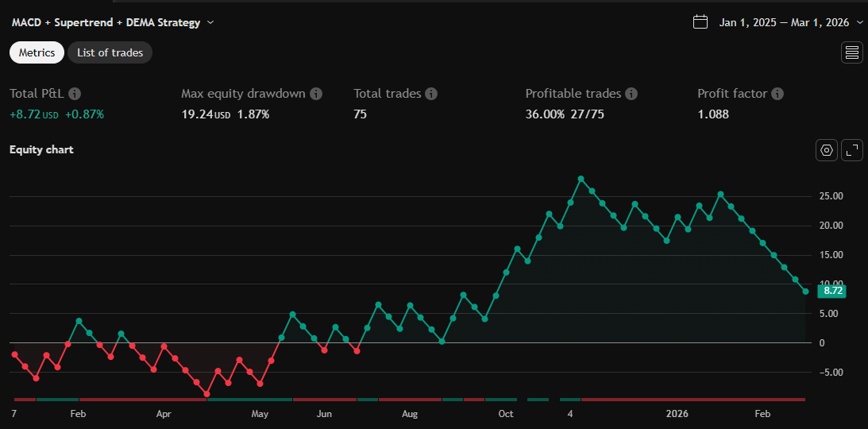Click the Max equity drawdown info icon

pyautogui.click(x=316, y=94)
